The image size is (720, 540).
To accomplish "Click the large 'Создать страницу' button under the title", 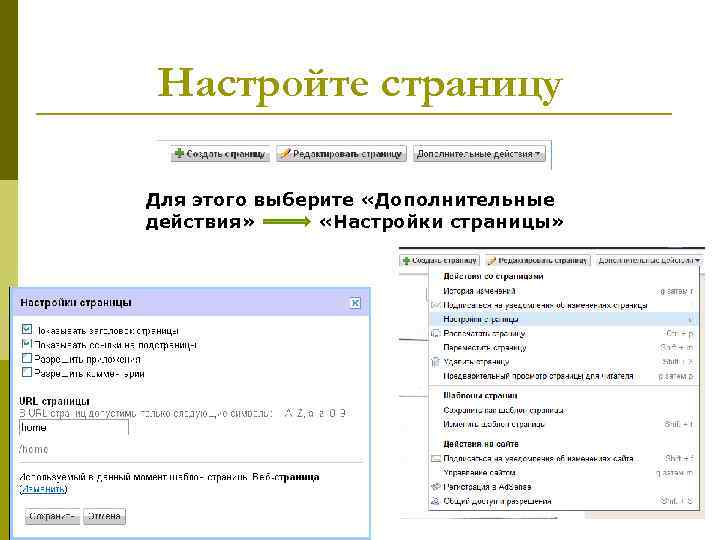I will pyautogui.click(x=220, y=154).
